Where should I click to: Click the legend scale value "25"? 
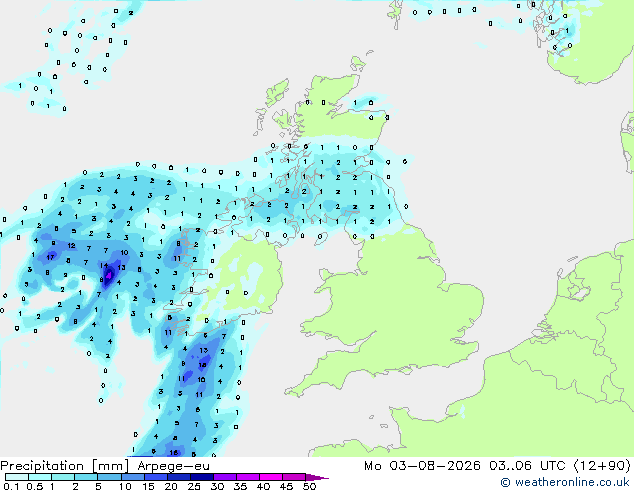click(x=194, y=486)
